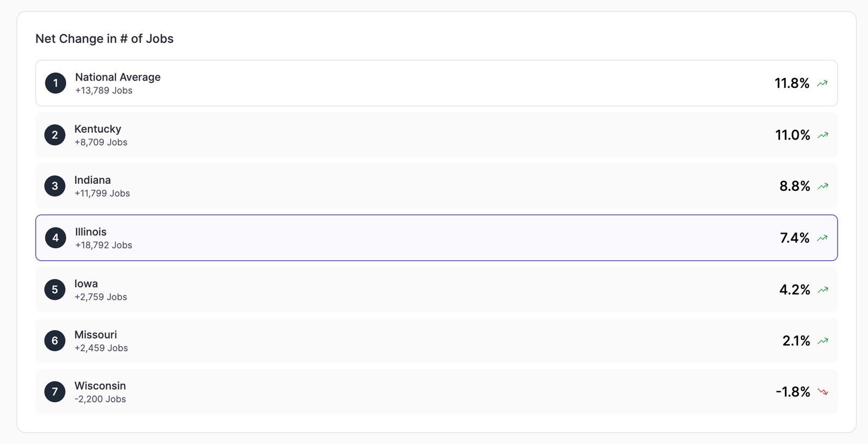Click the rank 7 badge for Wisconsin
868x444 pixels.
coord(55,392)
